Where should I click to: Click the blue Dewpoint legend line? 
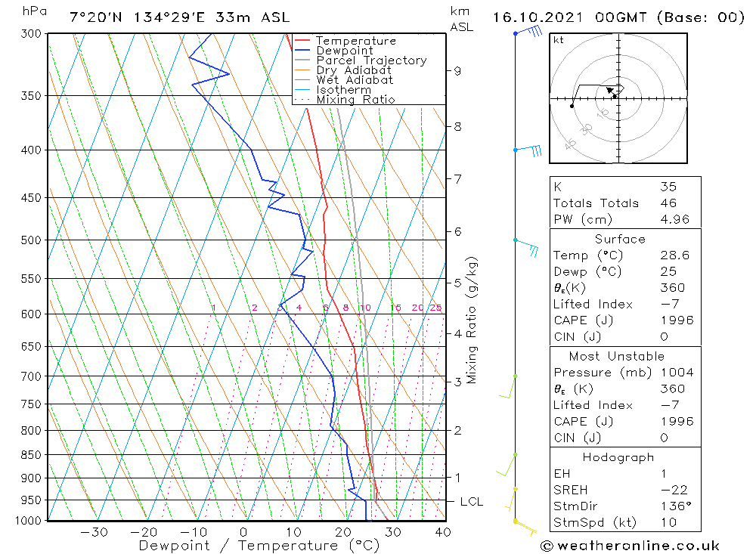[302, 50]
